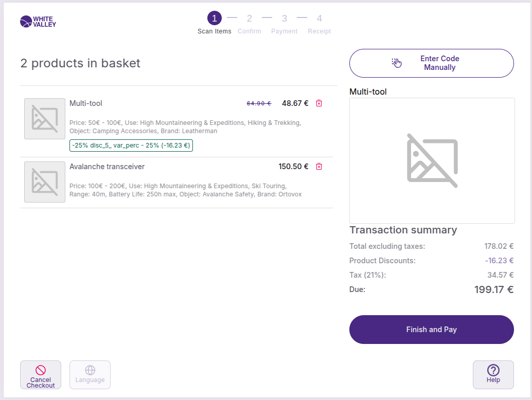Click the large Multi-tool preview image
The width and height of the screenshot is (532, 400).
pyautogui.click(x=432, y=160)
